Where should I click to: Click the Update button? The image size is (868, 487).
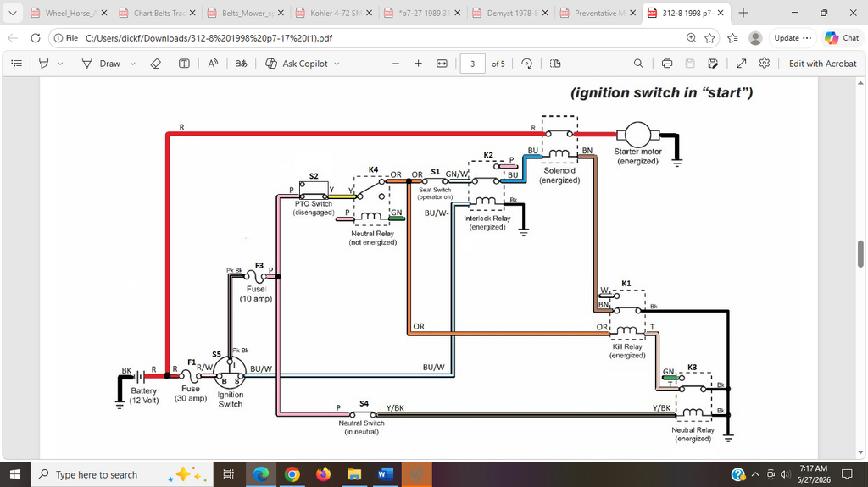793,38
